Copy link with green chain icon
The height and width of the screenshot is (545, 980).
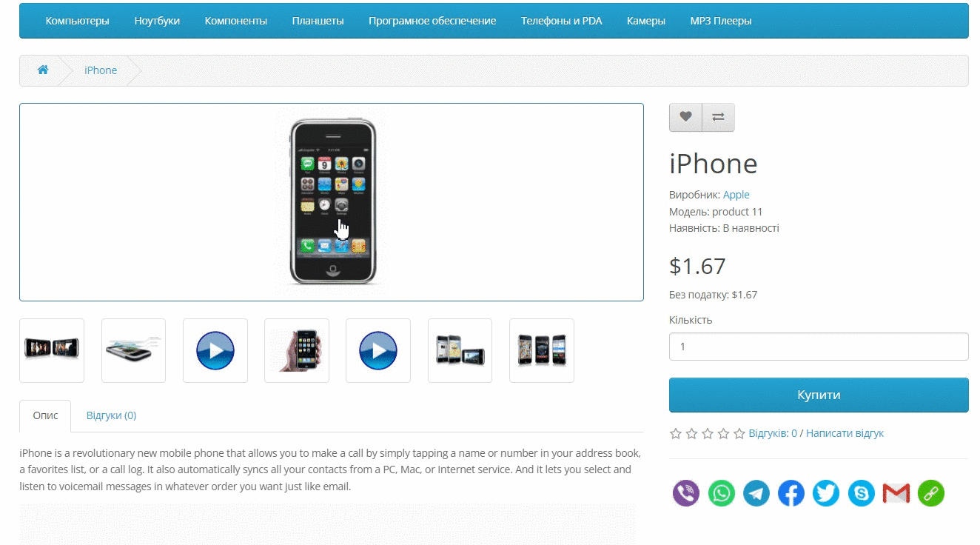tap(931, 493)
